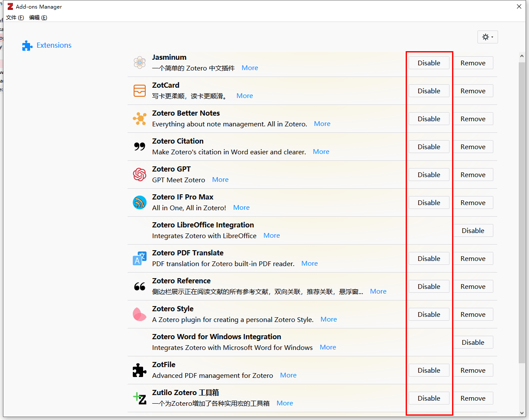Open the gear tools dropdown menu
The image size is (529, 420).
(x=487, y=37)
